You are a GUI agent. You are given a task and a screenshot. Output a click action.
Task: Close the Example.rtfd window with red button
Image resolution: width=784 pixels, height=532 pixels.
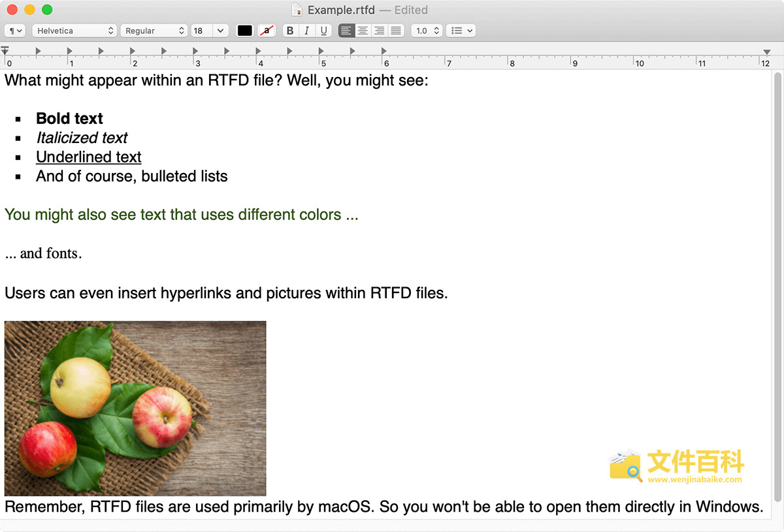pos(12,10)
